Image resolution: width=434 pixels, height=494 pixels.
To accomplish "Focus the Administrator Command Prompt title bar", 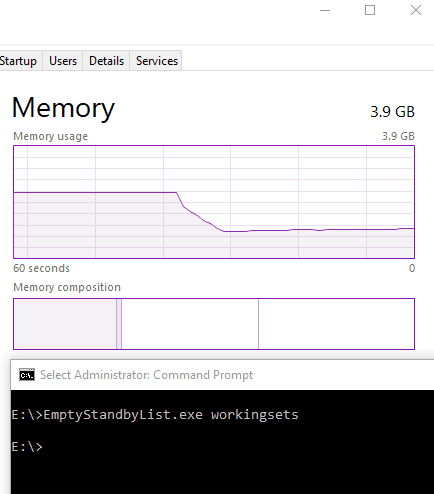I will (x=222, y=375).
